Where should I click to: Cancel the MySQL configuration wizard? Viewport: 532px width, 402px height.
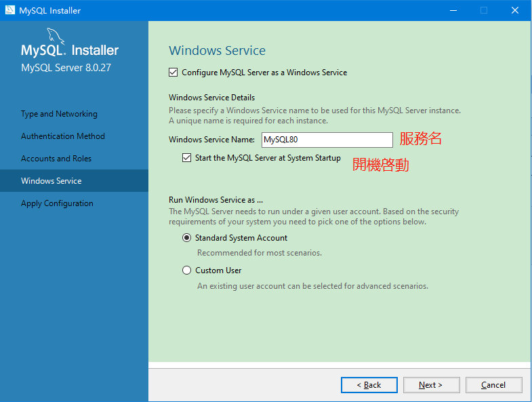click(493, 385)
